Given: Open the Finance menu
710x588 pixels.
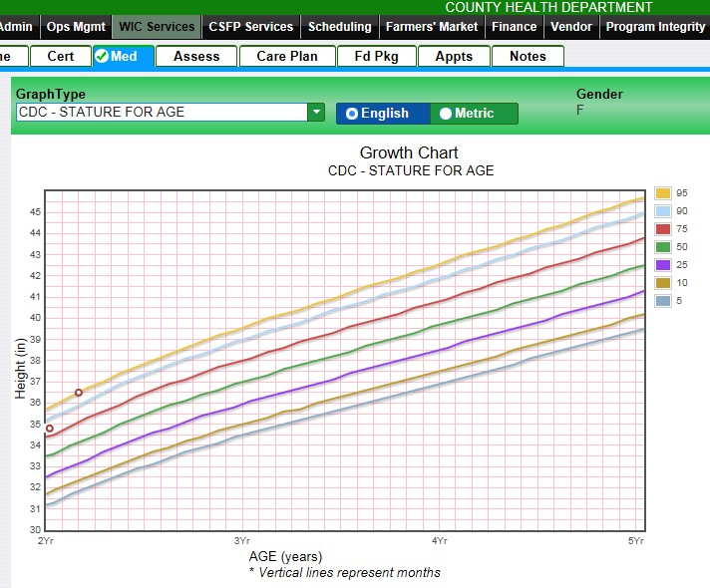Looking at the screenshot, I should pyautogui.click(x=514, y=27).
